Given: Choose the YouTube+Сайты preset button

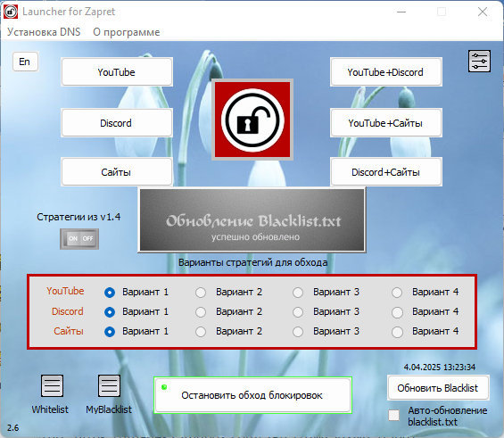Looking at the screenshot, I should [x=386, y=123].
